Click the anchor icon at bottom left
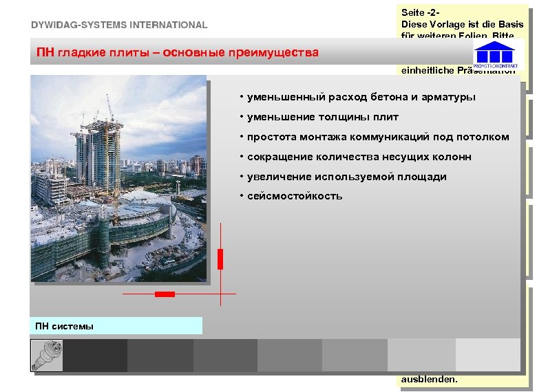 coord(47,356)
